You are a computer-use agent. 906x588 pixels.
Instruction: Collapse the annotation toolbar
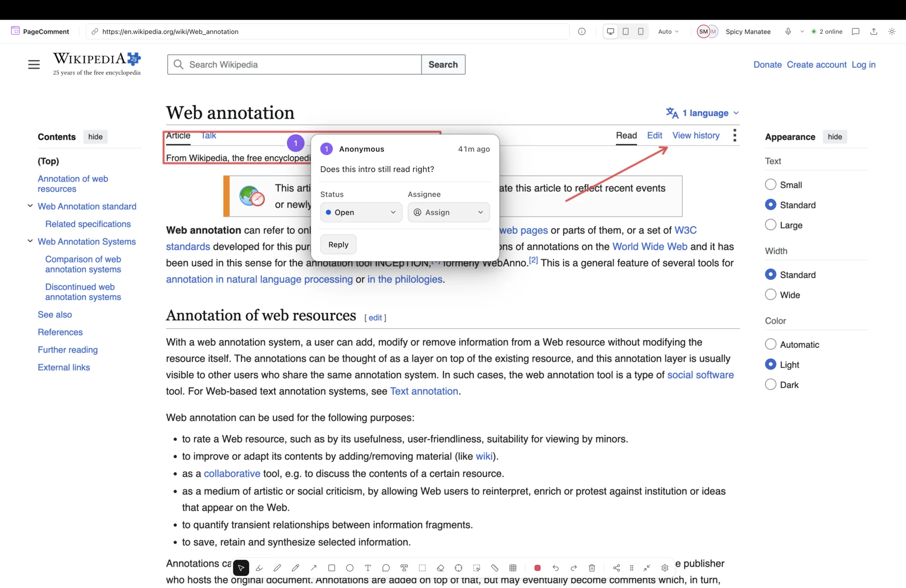[x=647, y=568]
